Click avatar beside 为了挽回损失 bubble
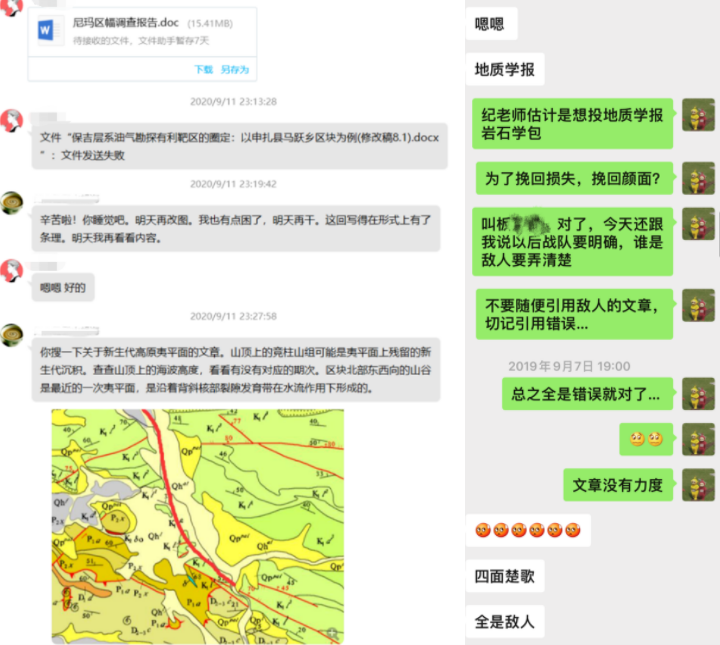 pos(698,178)
